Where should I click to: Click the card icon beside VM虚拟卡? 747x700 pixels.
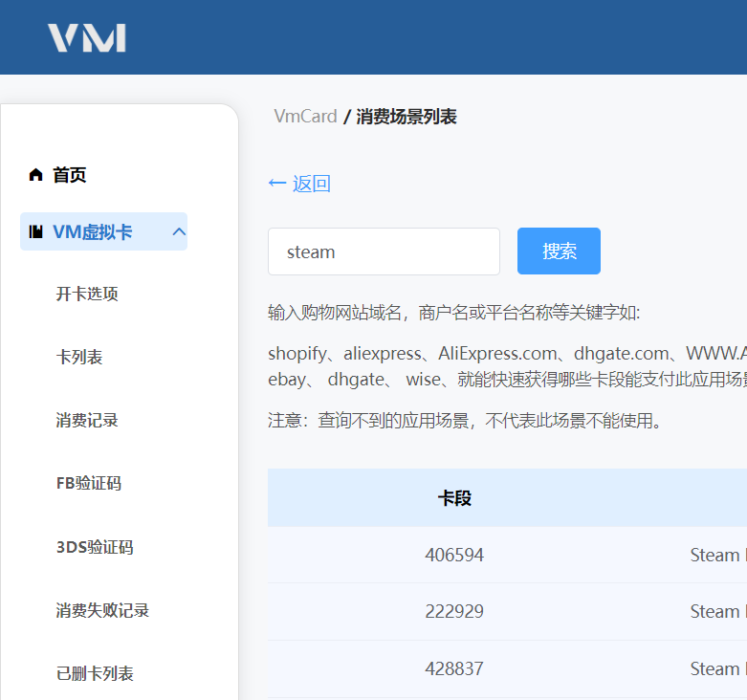[x=36, y=231]
